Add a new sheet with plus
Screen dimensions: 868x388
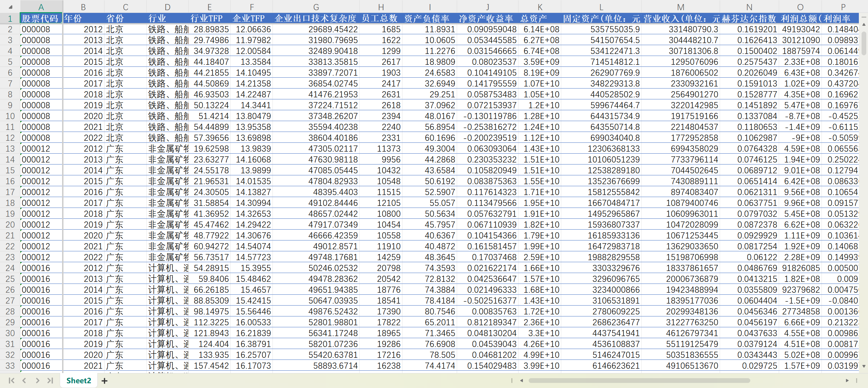(105, 381)
